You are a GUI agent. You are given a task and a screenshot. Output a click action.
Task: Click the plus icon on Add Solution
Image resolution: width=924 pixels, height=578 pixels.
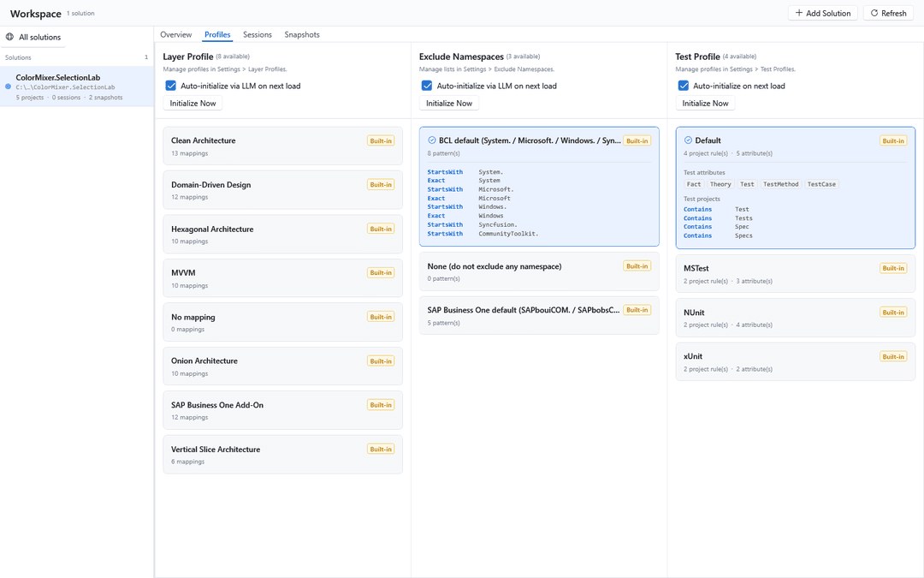pos(798,12)
